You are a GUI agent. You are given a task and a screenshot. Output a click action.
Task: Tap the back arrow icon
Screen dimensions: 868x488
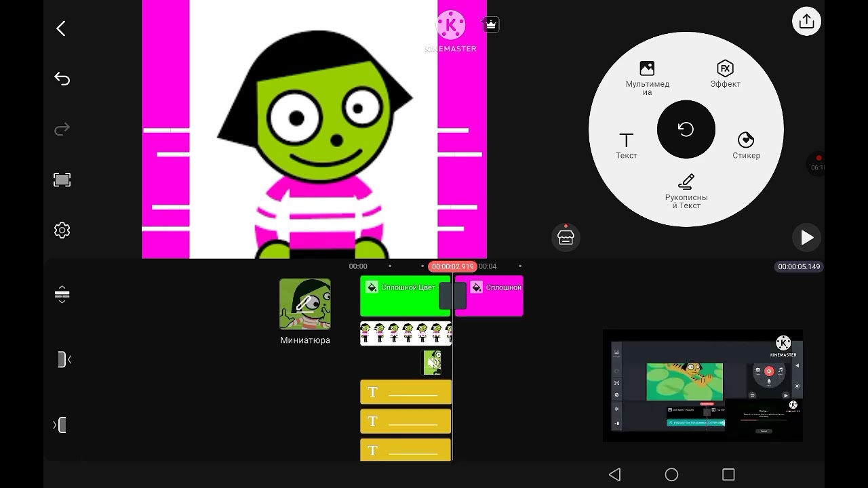61,28
